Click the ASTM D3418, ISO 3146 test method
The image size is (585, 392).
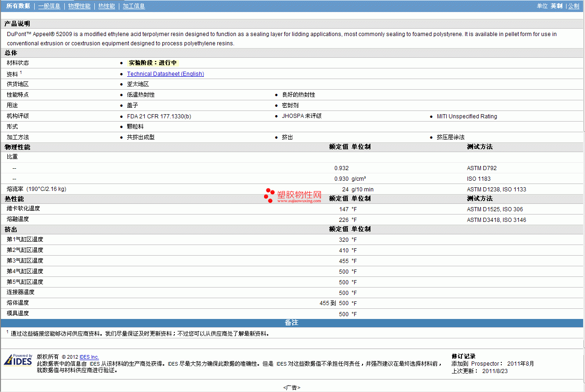[497, 220]
